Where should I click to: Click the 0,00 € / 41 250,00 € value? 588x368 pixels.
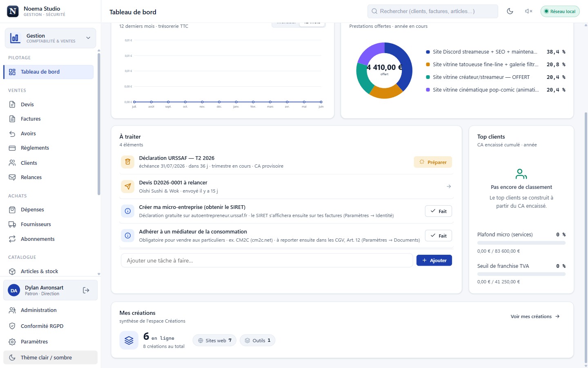tap(499, 282)
